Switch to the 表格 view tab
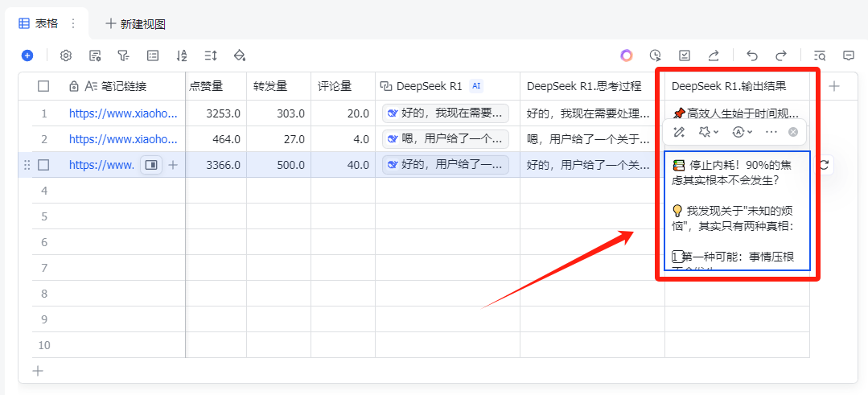Viewport: 868px width, 395px height. (39, 23)
